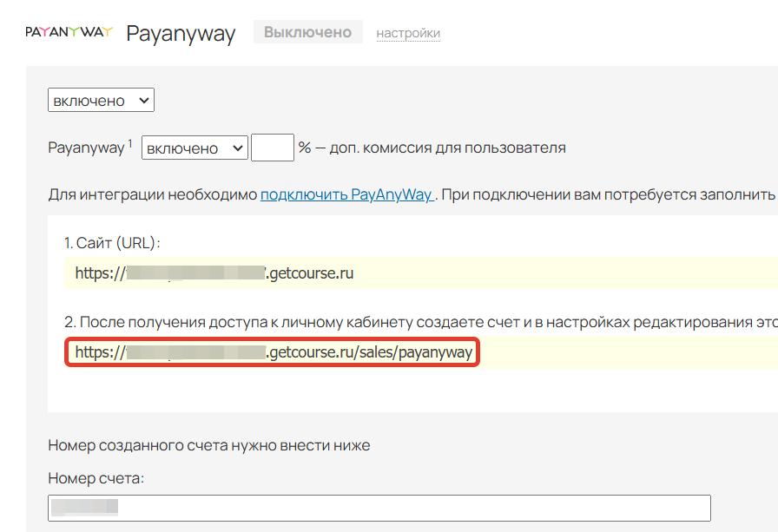Click 'Номер созданного счета нужно внести ниже' text

point(209,445)
